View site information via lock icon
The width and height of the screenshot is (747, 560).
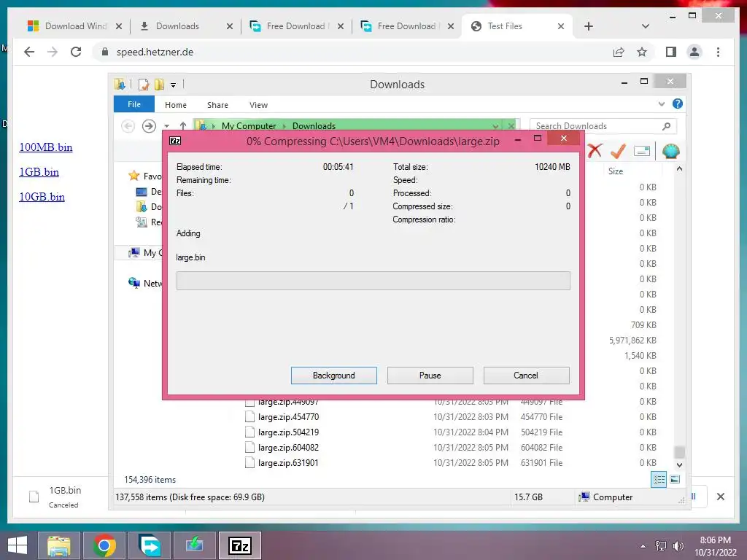click(105, 52)
